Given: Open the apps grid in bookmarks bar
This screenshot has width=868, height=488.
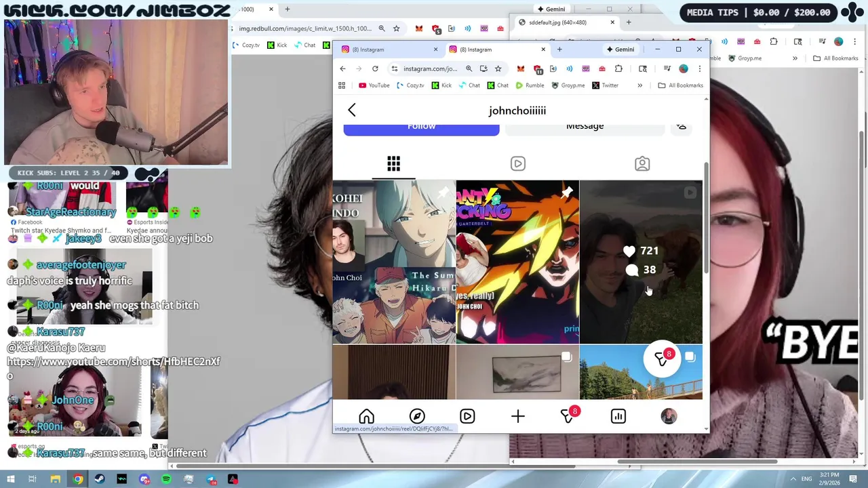Looking at the screenshot, I should 342,85.
